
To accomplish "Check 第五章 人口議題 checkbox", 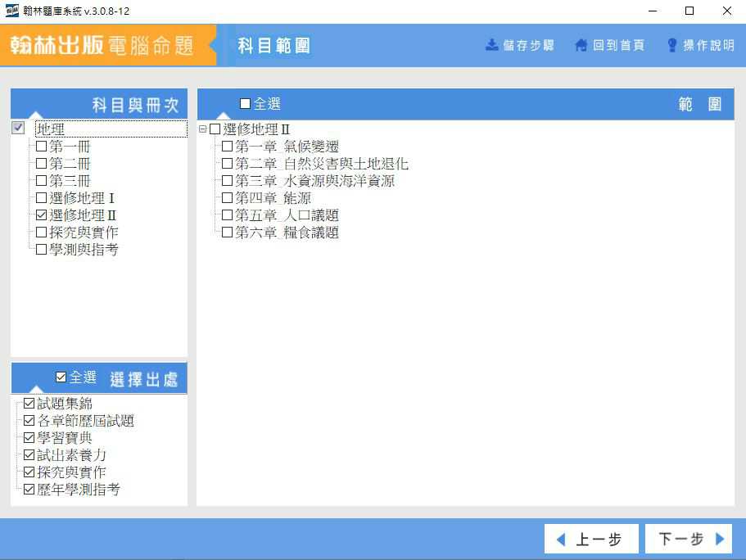I will pos(228,215).
